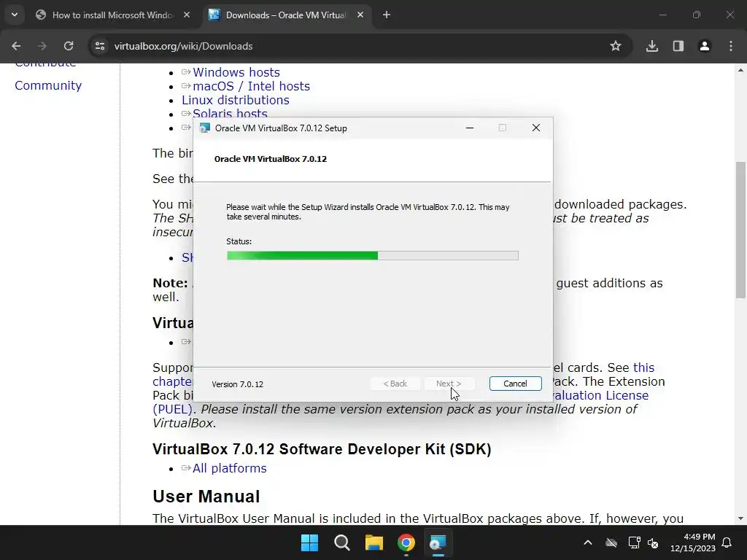
Task: Click the 'VirtualBox 7.0.12 Software Developer Kit (SDK)' heading
Action: coord(322,449)
